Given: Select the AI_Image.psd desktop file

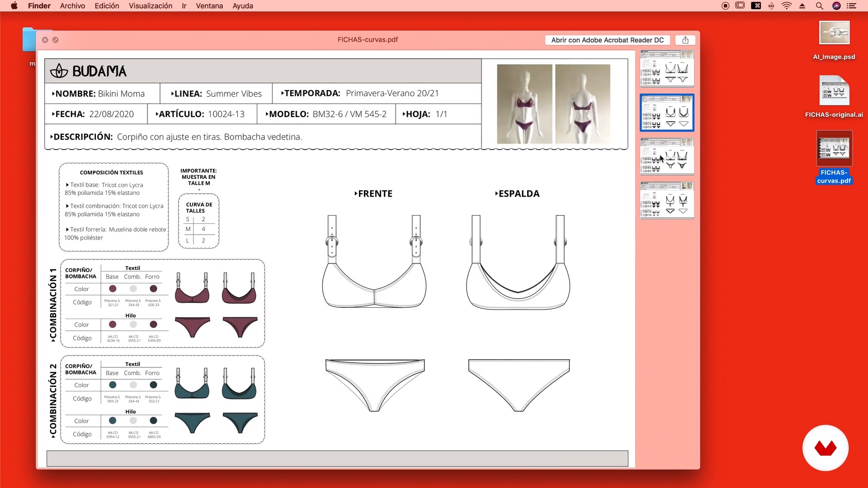Looking at the screenshot, I should coord(834,41).
